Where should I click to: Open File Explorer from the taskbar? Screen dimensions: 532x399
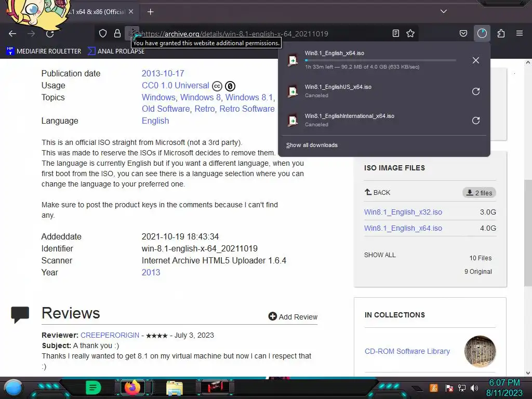175,388
